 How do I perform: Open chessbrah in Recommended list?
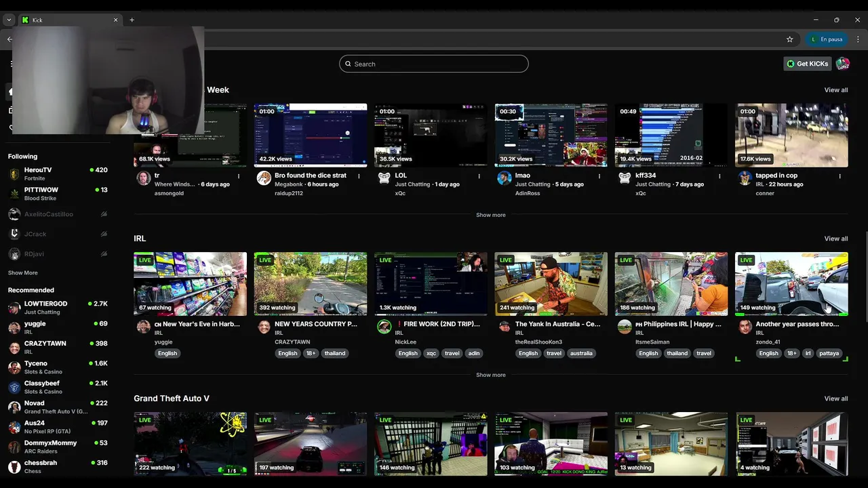58,466
